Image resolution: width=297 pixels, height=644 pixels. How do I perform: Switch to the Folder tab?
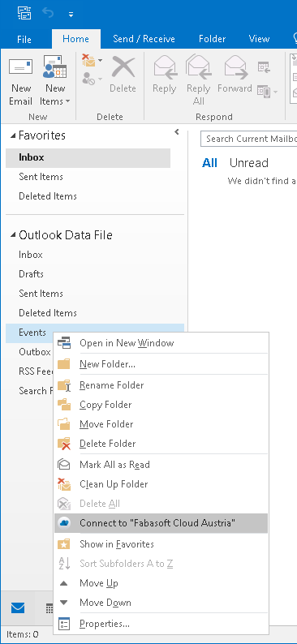click(x=212, y=39)
